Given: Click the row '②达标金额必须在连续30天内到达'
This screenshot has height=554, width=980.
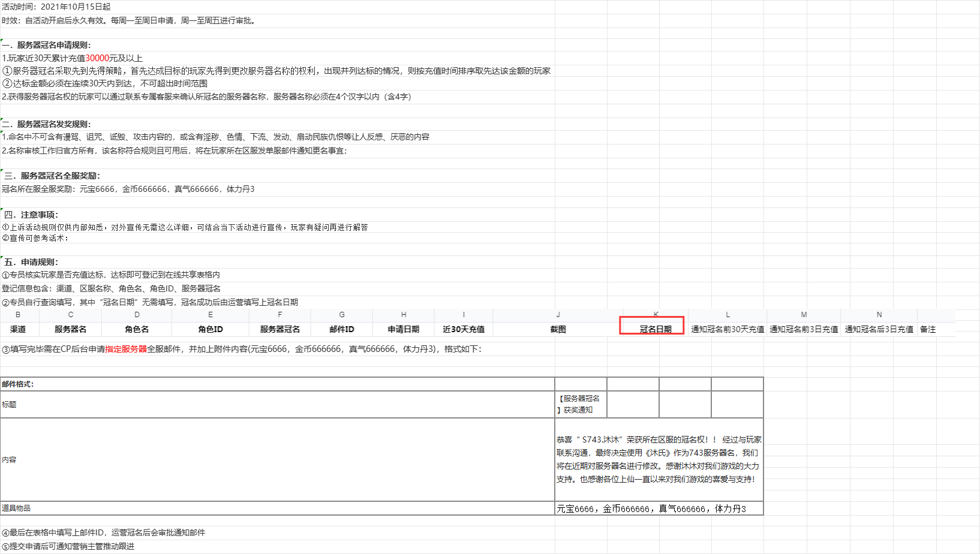Looking at the screenshot, I should click(x=105, y=83).
